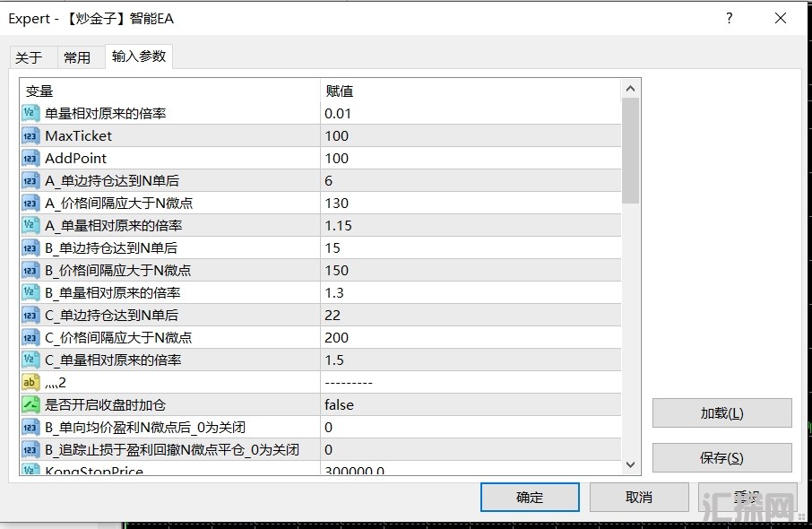Click the 取消 button to cancel

point(639,497)
